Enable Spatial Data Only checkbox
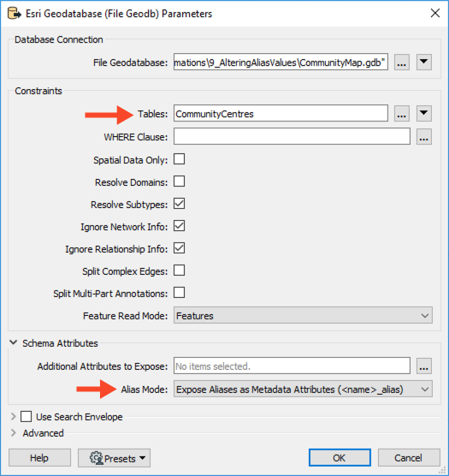The width and height of the screenshot is (449, 476). [x=180, y=159]
